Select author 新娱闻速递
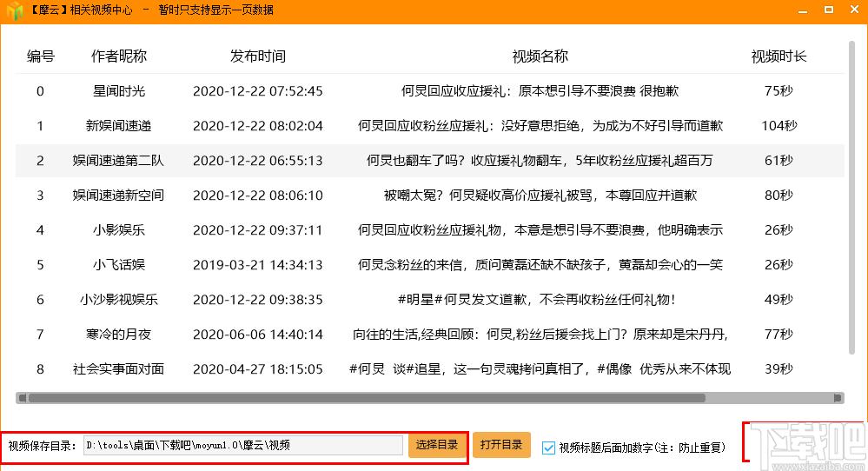868x471 pixels. (118, 126)
